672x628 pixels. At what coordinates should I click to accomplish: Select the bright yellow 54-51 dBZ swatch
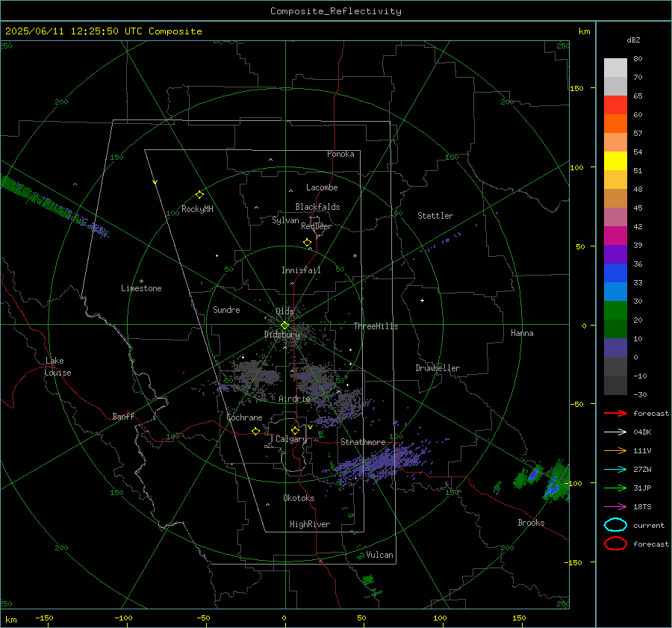(615, 161)
